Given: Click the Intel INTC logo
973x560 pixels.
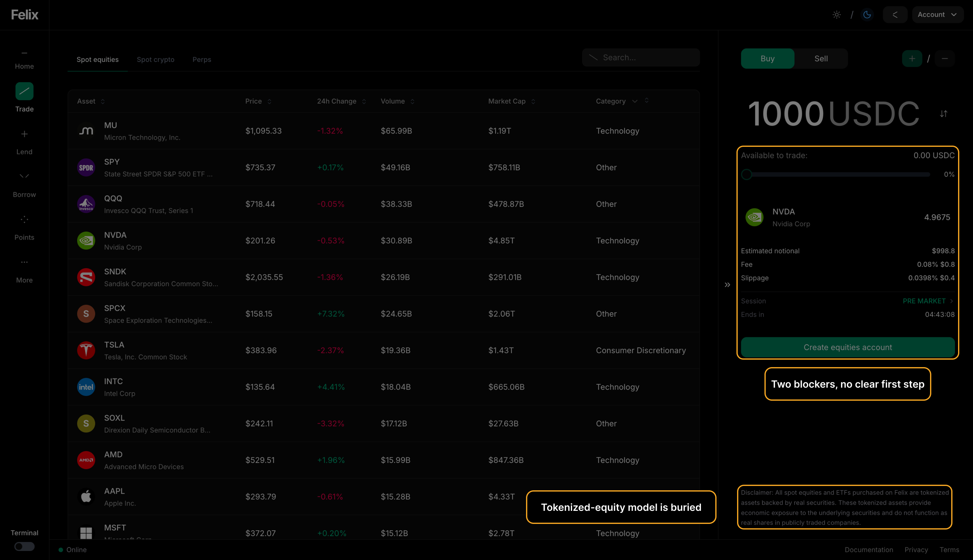Looking at the screenshot, I should (86, 386).
